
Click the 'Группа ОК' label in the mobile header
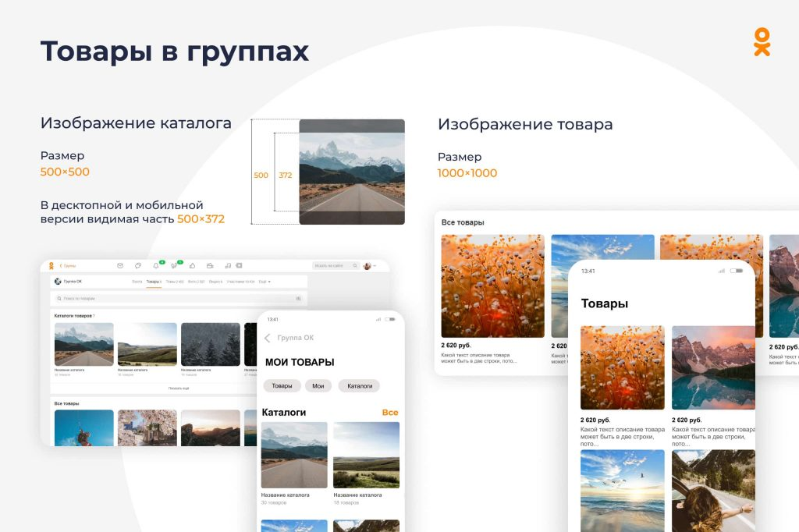pyautogui.click(x=296, y=338)
